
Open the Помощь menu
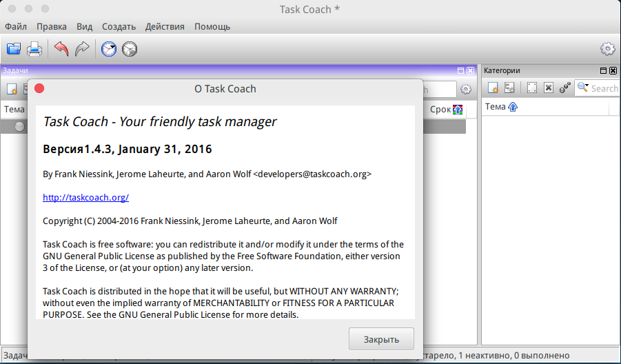pos(212,26)
